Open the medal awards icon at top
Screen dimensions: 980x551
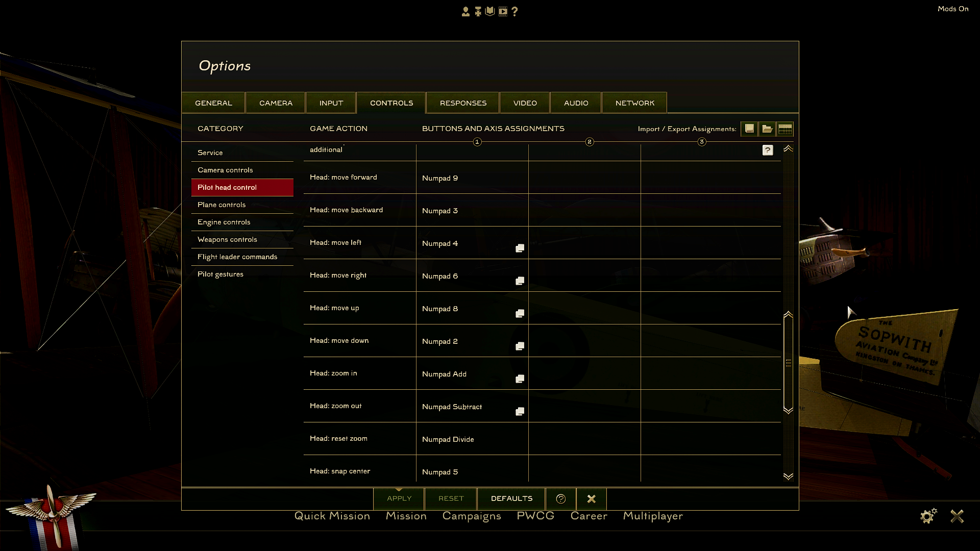pyautogui.click(x=478, y=11)
